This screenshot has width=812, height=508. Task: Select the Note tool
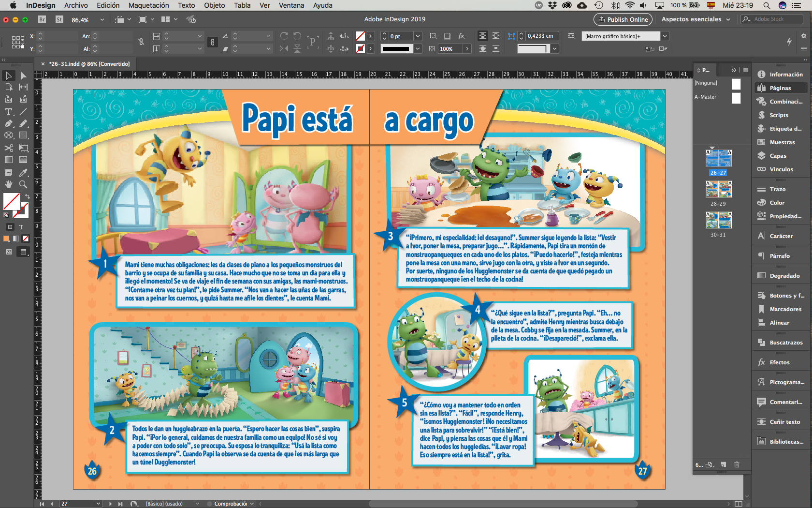(x=9, y=173)
